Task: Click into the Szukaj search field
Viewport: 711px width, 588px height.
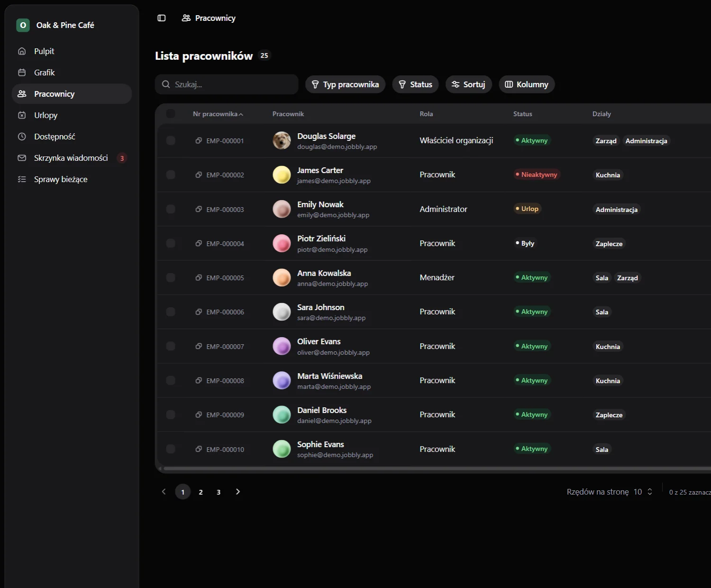Action: point(227,84)
